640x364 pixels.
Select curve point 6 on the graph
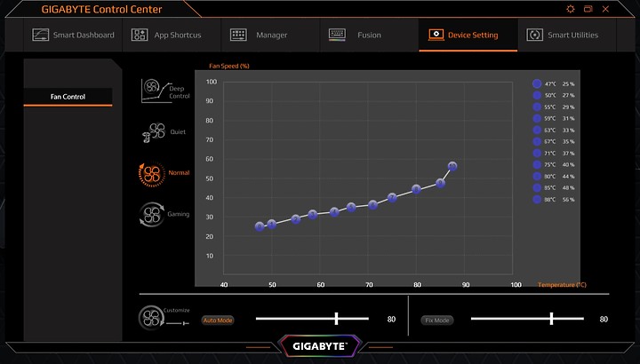(x=372, y=204)
